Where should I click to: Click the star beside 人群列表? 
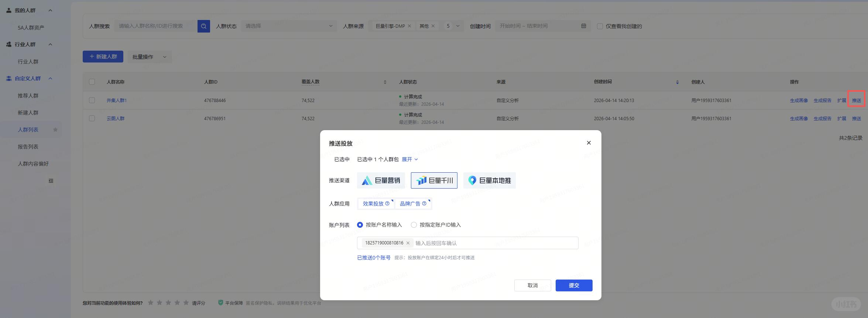(x=55, y=130)
